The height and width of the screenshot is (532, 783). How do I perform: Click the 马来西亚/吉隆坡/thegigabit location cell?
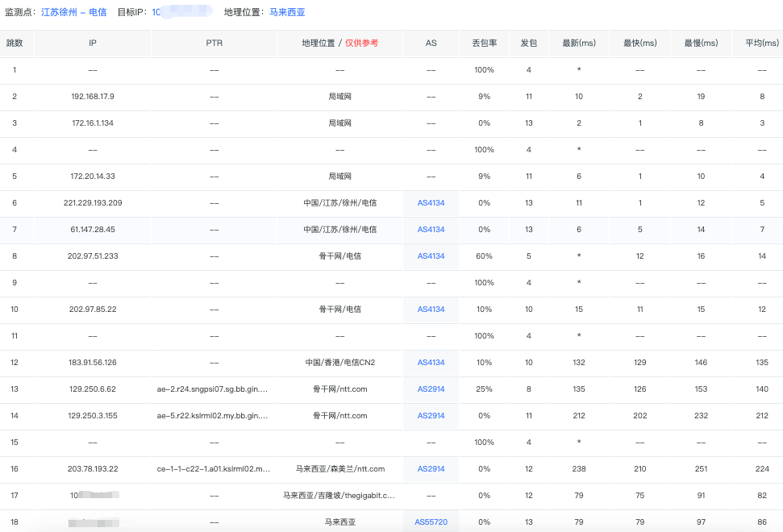click(339, 496)
